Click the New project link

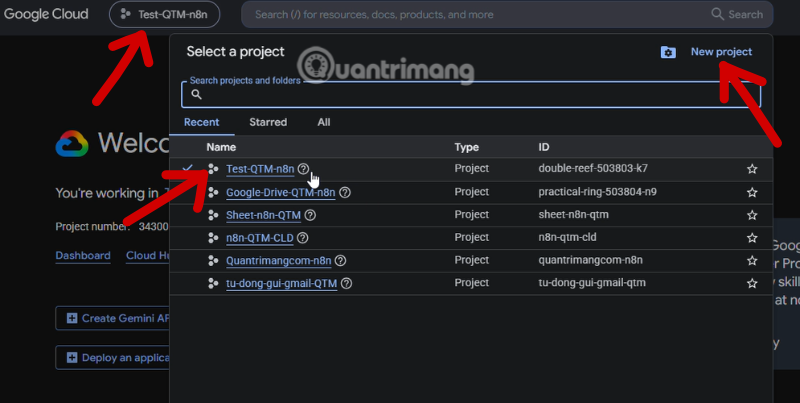721,52
